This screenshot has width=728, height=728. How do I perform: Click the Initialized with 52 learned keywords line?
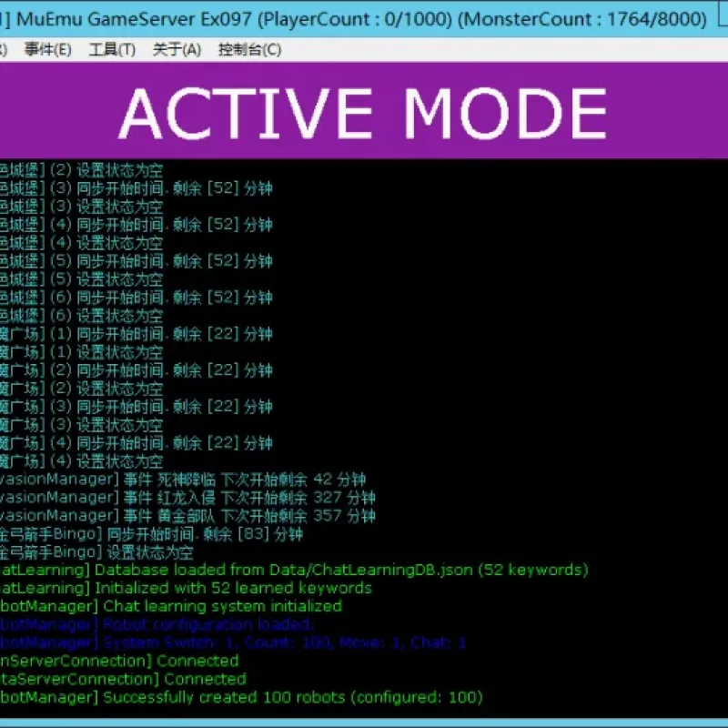click(x=187, y=588)
